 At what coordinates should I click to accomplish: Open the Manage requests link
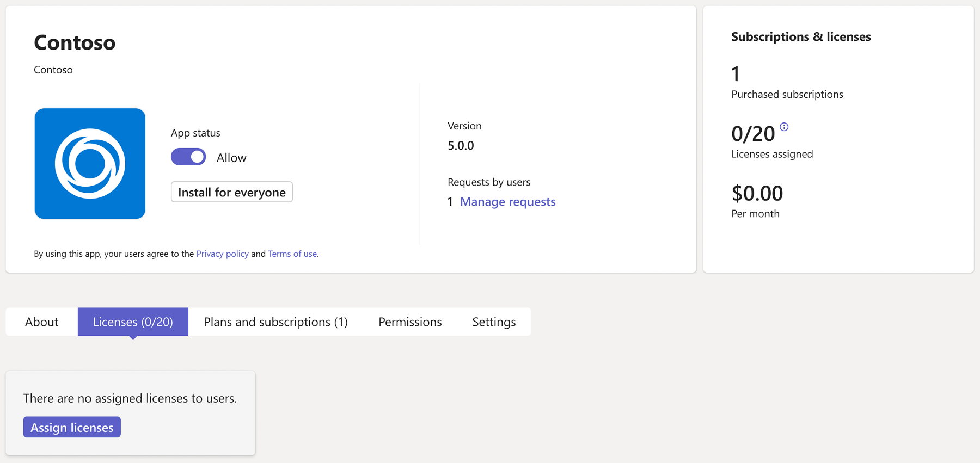[507, 202]
